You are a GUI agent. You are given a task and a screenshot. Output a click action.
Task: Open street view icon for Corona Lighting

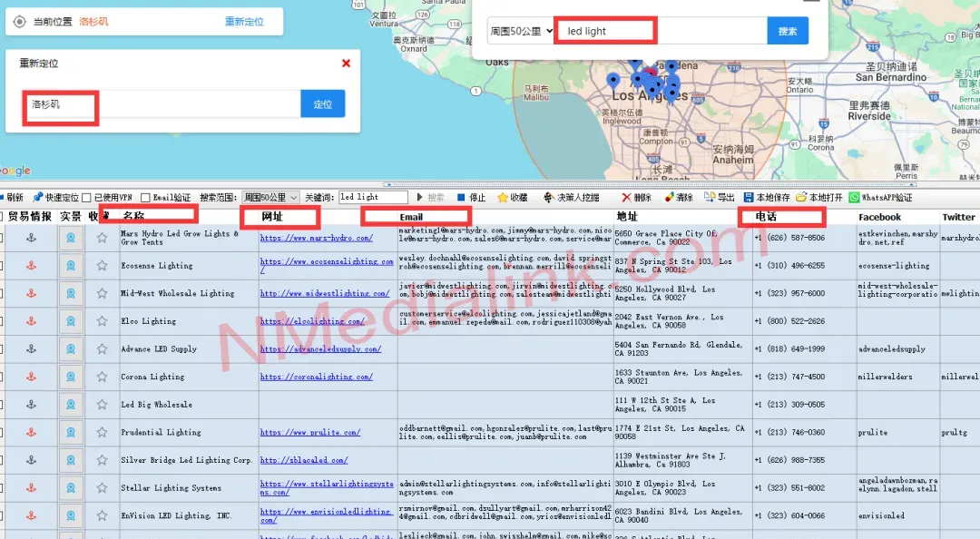(71, 377)
